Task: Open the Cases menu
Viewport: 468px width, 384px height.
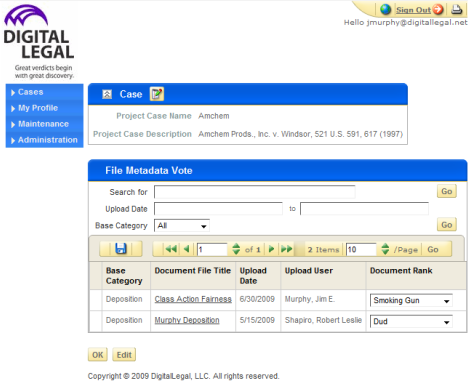Action: point(44,92)
